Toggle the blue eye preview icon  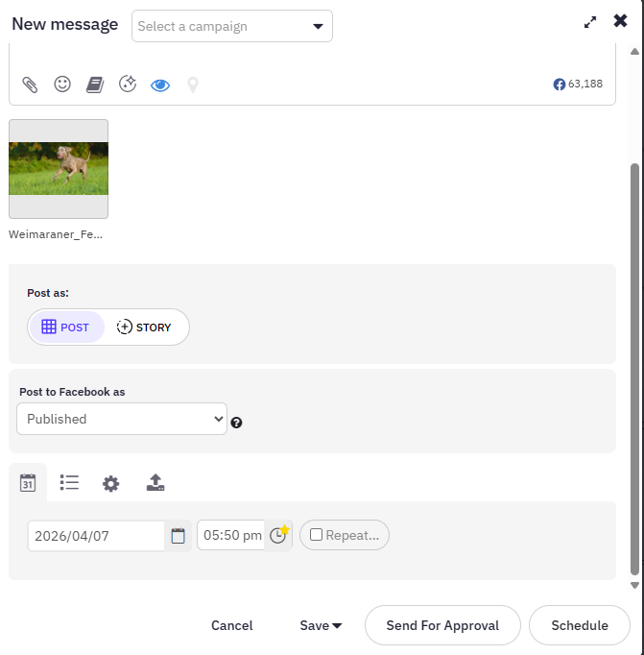160,85
